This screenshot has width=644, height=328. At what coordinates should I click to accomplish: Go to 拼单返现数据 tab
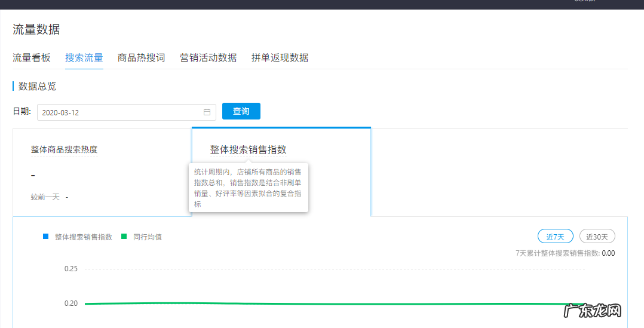click(280, 57)
